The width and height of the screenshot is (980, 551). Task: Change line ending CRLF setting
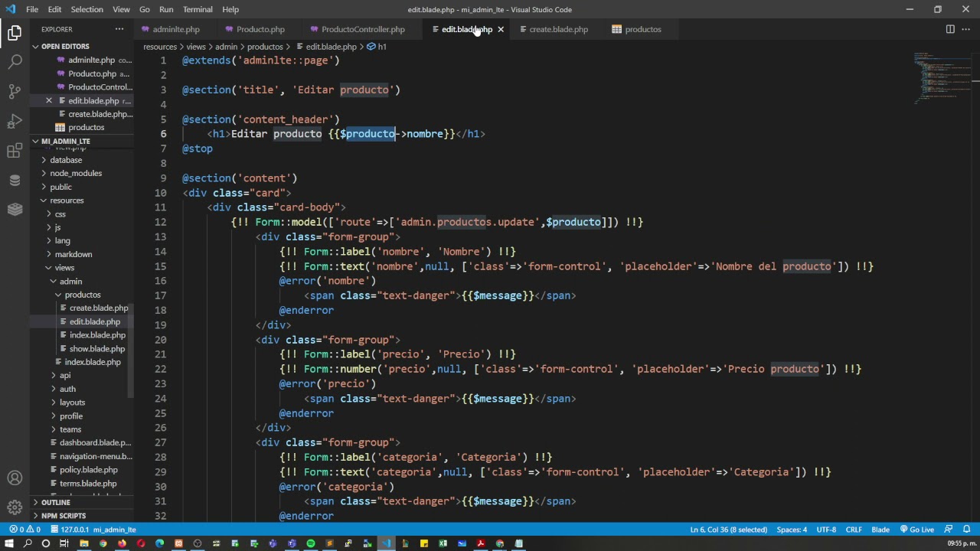point(854,530)
